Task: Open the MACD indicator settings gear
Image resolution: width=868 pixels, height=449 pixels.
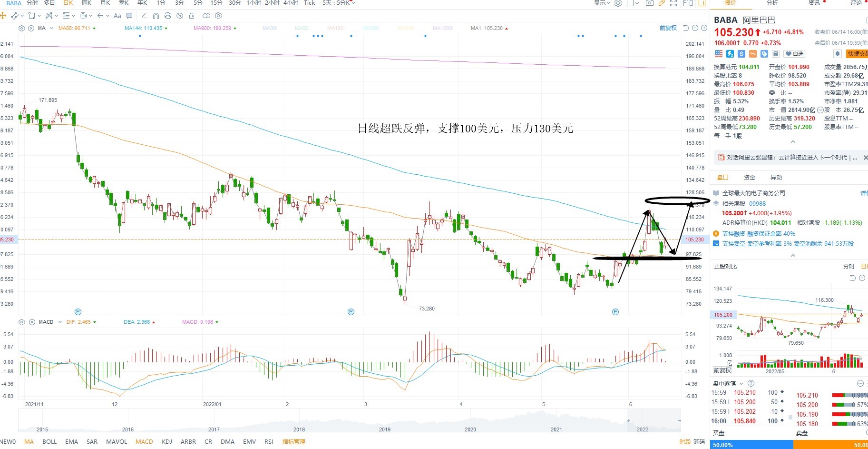Action: click(x=21, y=322)
